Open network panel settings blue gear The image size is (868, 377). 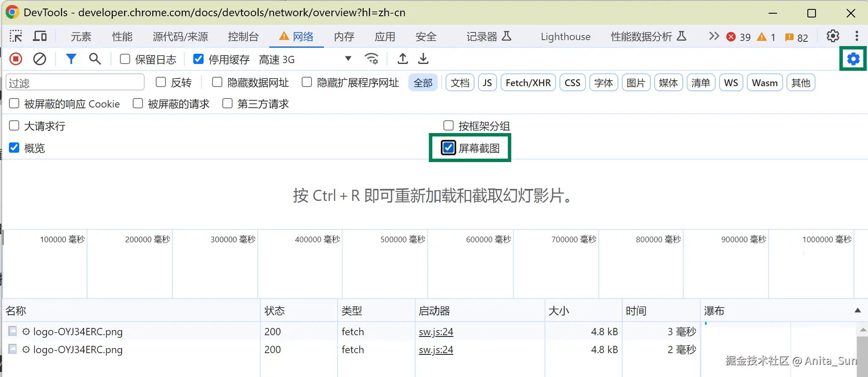[x=853, y=59]
